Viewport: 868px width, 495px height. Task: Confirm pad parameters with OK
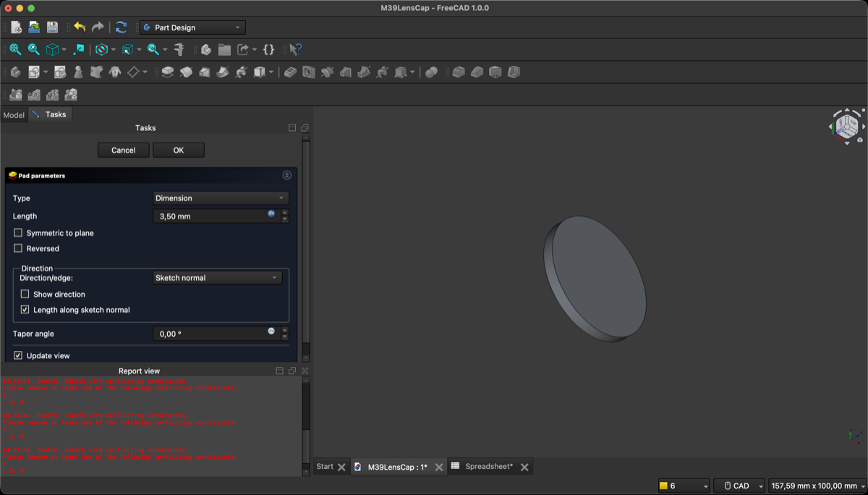(178, 150)
